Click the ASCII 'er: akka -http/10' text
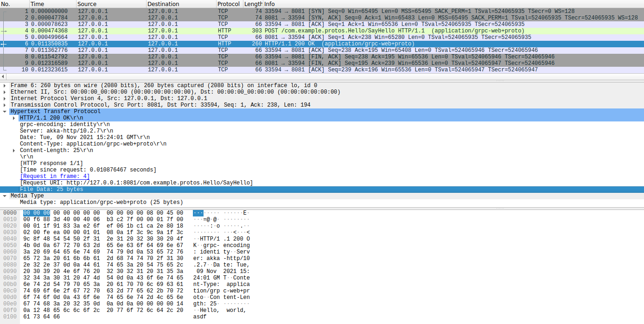Viewport: 644px width, 324px height. click(222, 258)
